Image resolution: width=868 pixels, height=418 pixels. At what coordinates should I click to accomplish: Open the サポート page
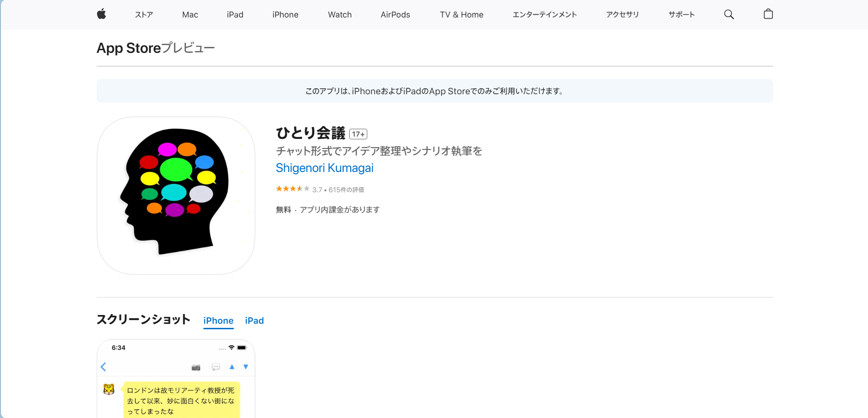pyautogui.click(x=682, y=14)
